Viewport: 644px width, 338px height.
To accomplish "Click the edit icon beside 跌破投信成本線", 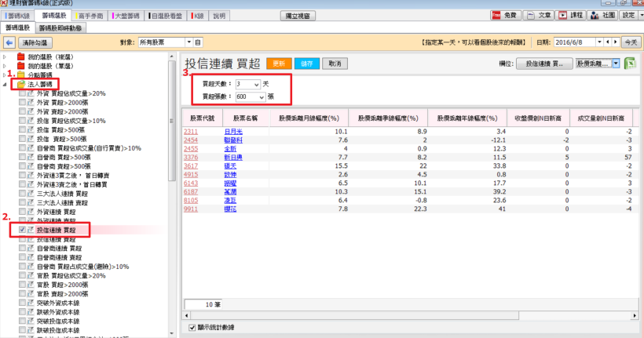I will coord(31,330).
